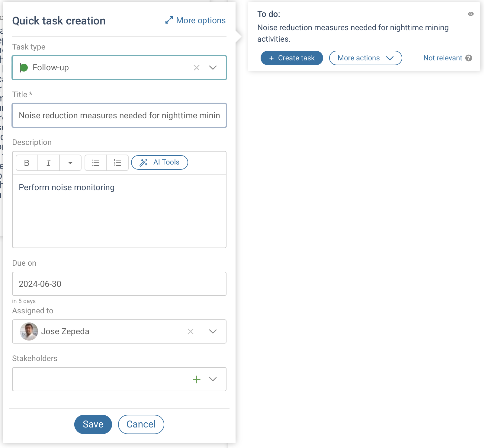Screen dimensions: 485x448
Task: Mark the to-do as Not relevant
Action: pyautogui.click(x=442, y=58)
